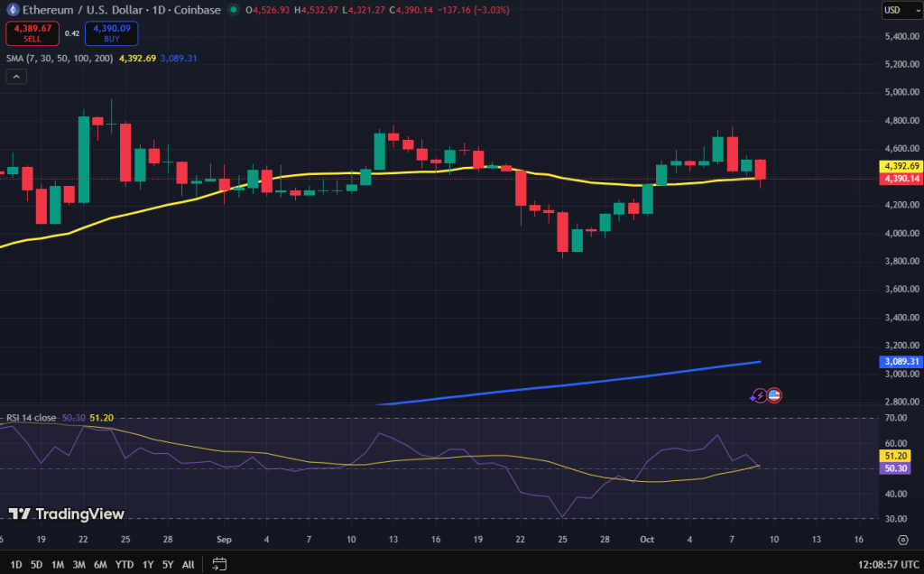Click the yellow SMA value 4,392.69 in legend
Image resolution: width=924 pixels, height=574 pixels.
click(x=137, y=59)
